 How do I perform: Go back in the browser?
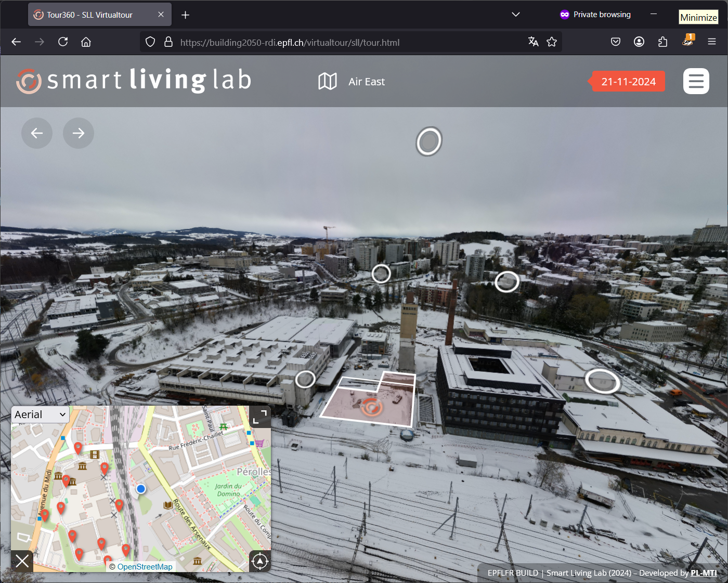(x=16, y=42)
